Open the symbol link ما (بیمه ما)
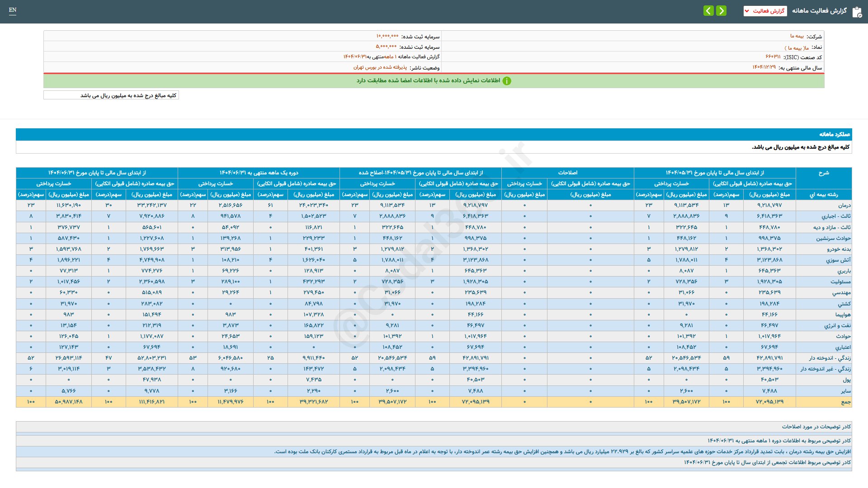This screenshot has height=488, width=868. tap(797, 47)
